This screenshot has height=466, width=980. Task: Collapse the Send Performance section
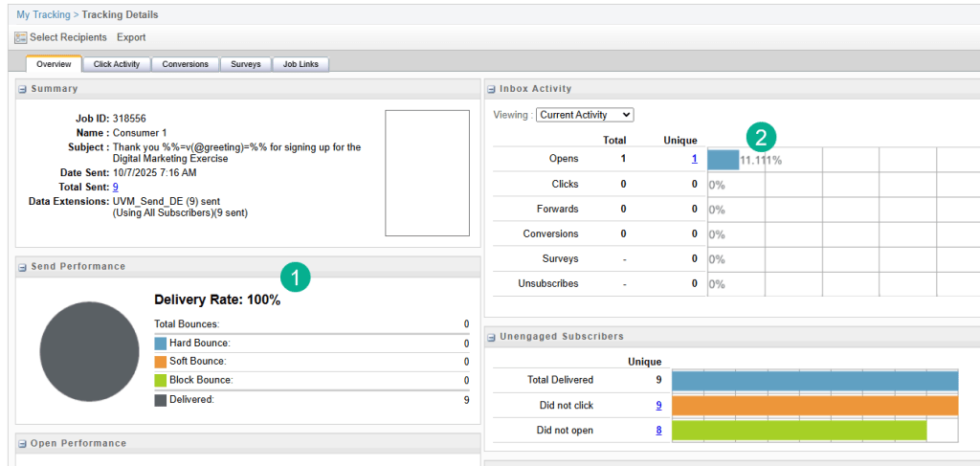(x=23, y=267)
